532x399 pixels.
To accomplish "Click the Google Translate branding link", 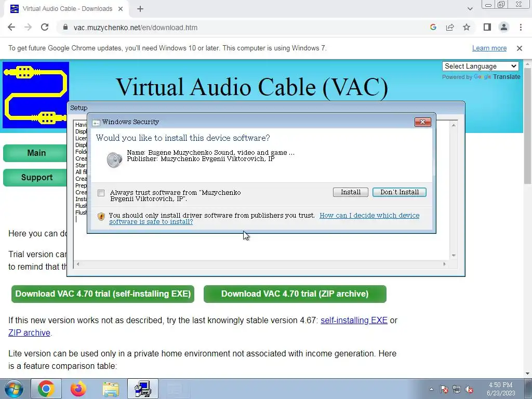I will pyautogui.click(x=497, y=77).
